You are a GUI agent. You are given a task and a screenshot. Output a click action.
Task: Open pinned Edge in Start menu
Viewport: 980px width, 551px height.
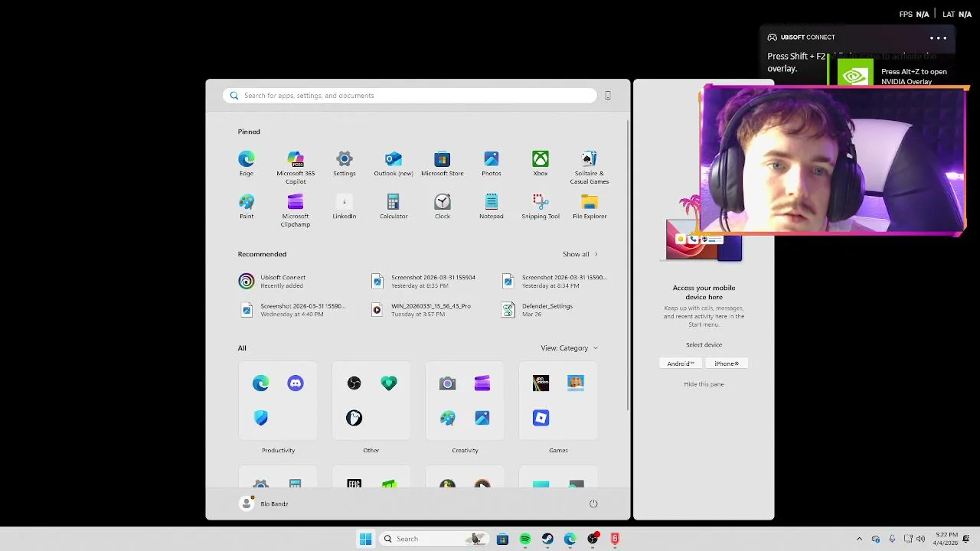point(246,163)
